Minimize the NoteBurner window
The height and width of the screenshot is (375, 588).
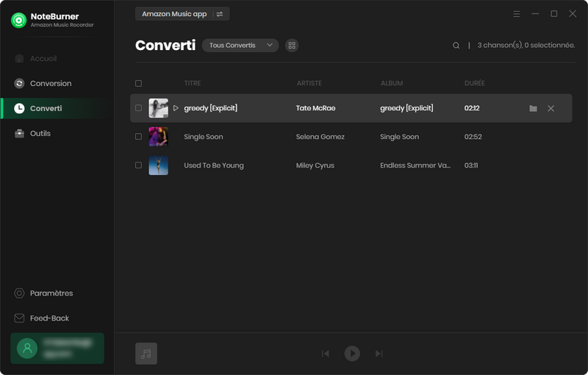pyautogui.click(x=535, y=14)
